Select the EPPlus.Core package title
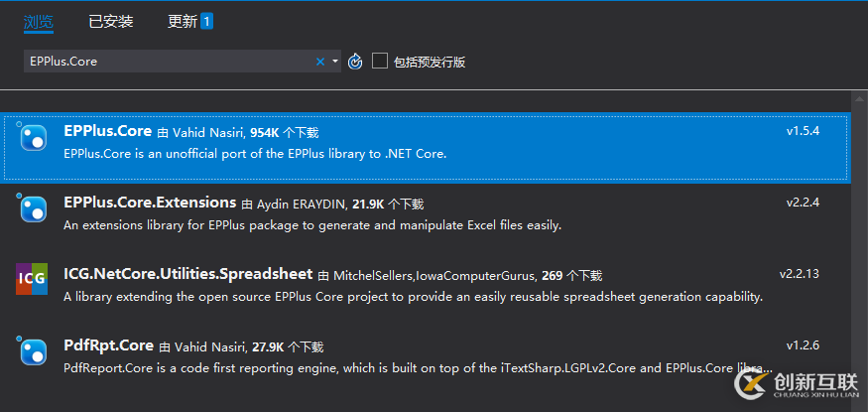Viewport: 868px width, 412px height. coord(107,131)
